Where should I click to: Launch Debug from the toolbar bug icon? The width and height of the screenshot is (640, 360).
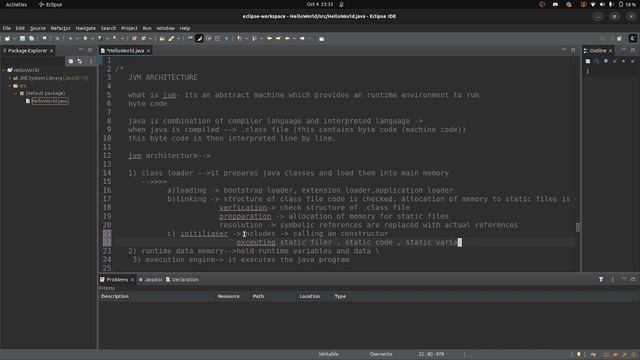[x=70, y=38]
